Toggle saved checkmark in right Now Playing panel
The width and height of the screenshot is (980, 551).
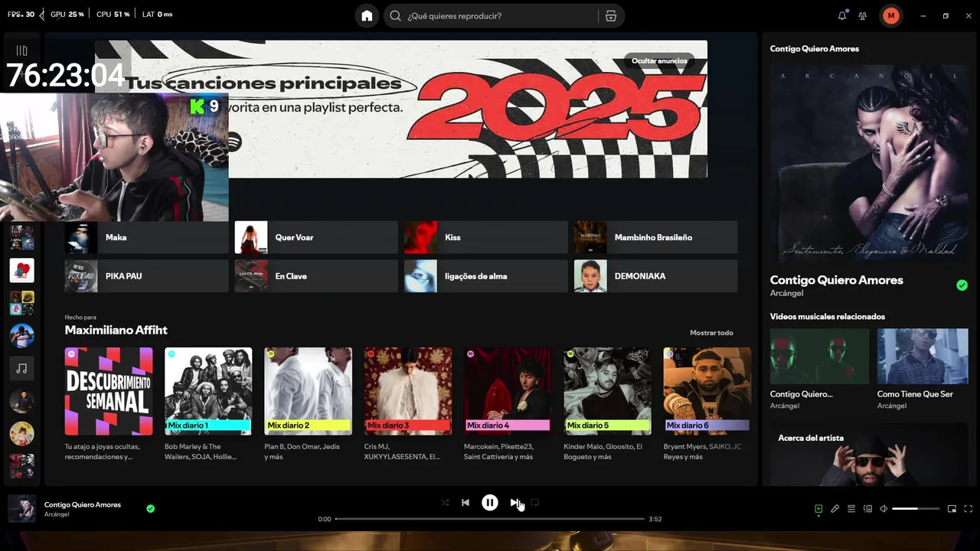962,285
